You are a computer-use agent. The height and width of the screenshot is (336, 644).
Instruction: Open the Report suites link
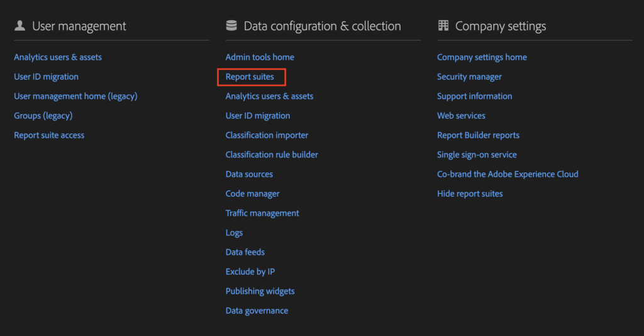250,77
